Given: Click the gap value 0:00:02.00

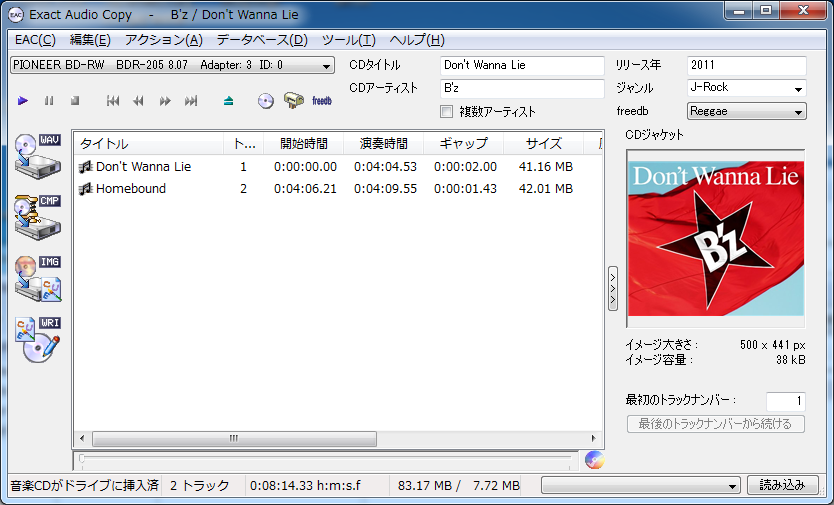Looking at the screenshot, I should coord(465,167).
